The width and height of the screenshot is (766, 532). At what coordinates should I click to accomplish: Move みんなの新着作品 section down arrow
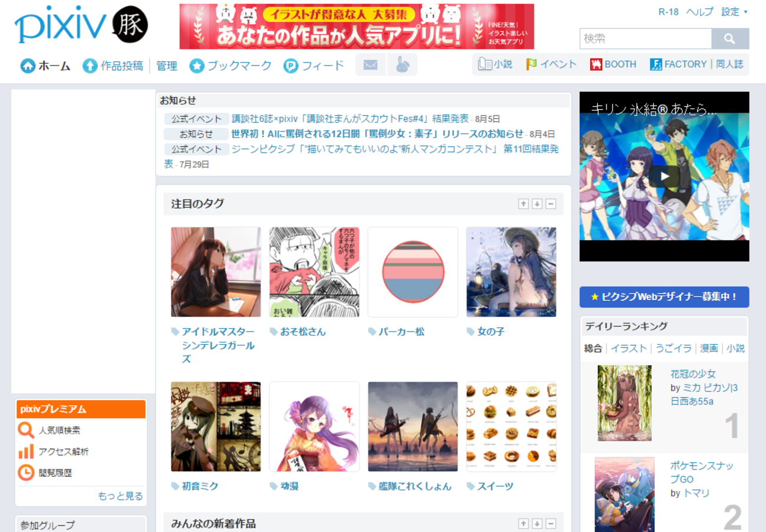[537, 524]
